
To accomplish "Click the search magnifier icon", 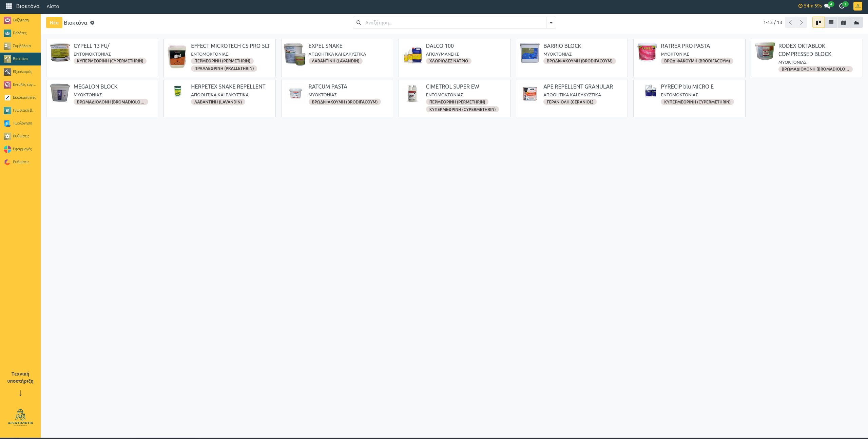I will tap(359, 23).
